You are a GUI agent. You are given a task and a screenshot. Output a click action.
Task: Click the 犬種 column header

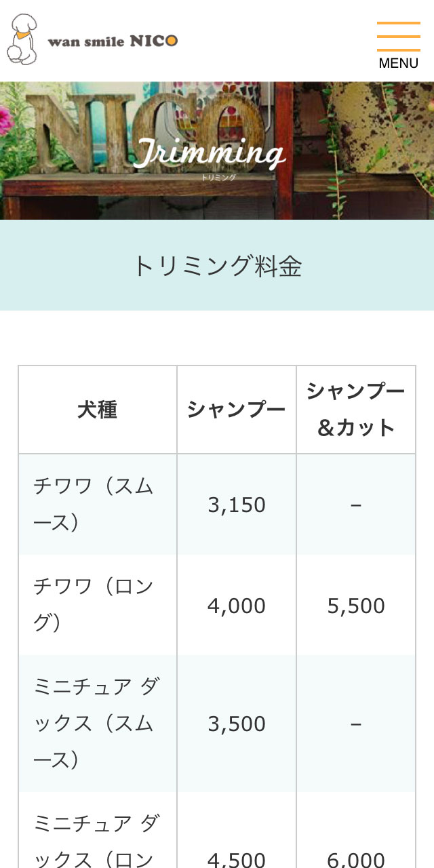pyautogui.click(x=98, y=410)
